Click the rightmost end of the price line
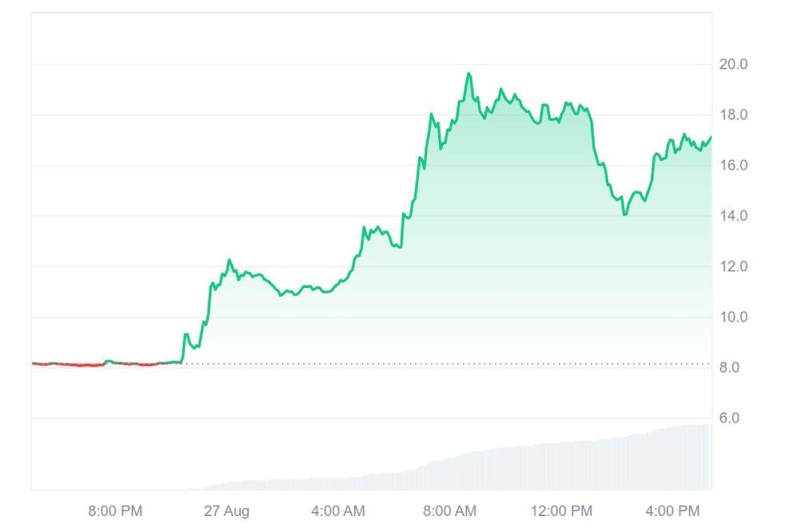This screenshot has height=532, width=798. pyautogui.click(x=709, y=137)
